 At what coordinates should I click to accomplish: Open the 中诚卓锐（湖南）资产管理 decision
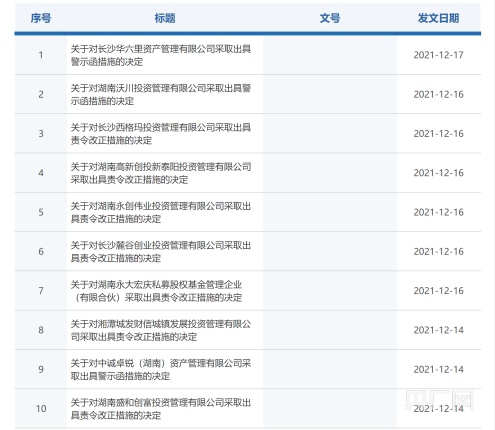(x=161, y=369)
